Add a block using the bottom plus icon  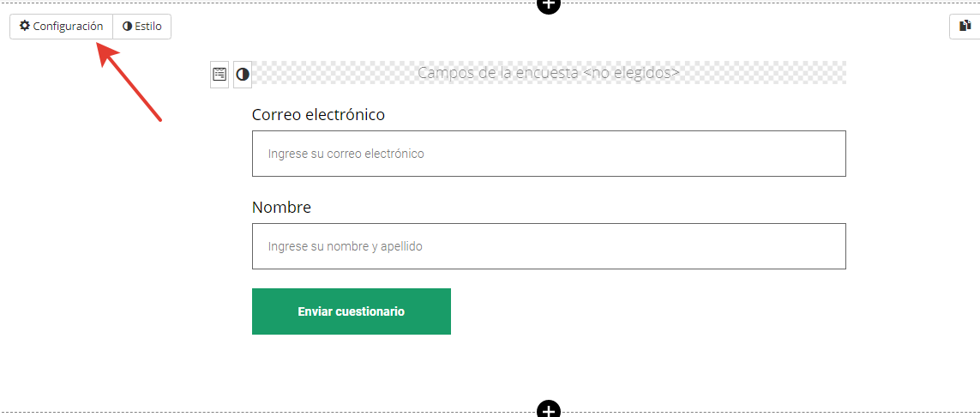click(x=549, y=409)
